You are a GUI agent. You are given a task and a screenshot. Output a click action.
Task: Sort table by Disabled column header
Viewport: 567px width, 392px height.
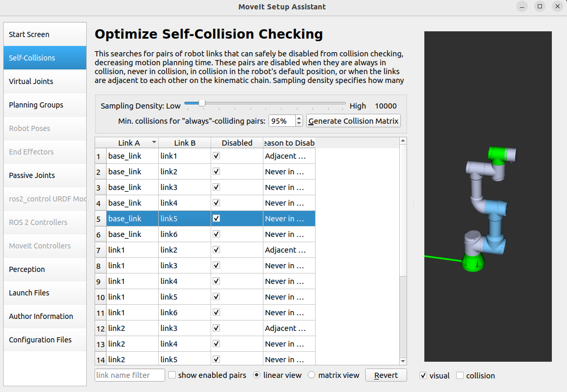237,142
